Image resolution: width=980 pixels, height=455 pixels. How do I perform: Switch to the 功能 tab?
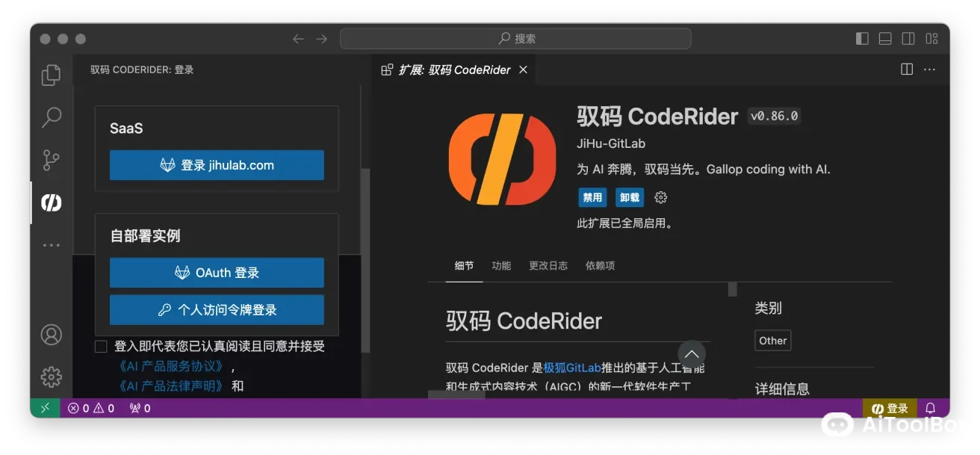coord(501,265)
